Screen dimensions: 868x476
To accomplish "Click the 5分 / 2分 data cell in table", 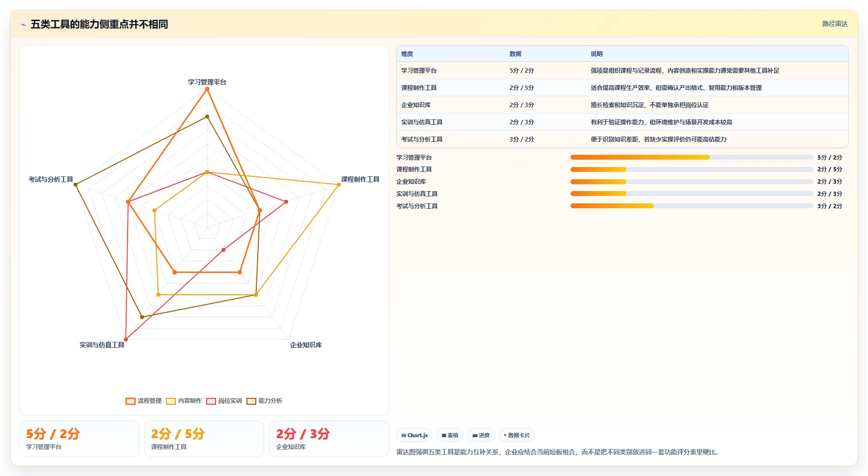I will point(521,71).
